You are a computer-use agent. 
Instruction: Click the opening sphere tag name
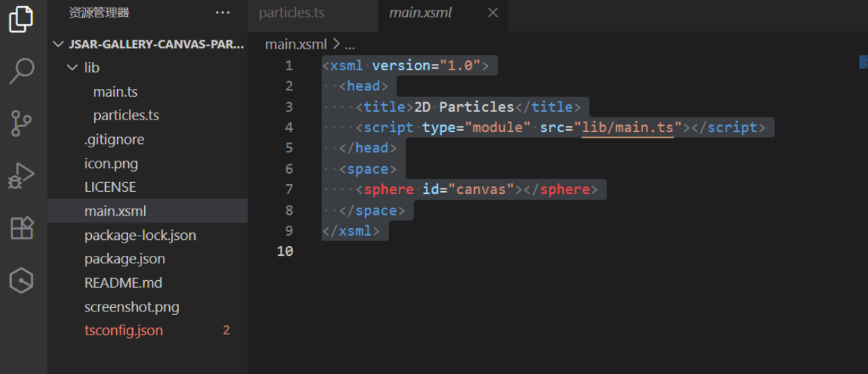point(389,189)
